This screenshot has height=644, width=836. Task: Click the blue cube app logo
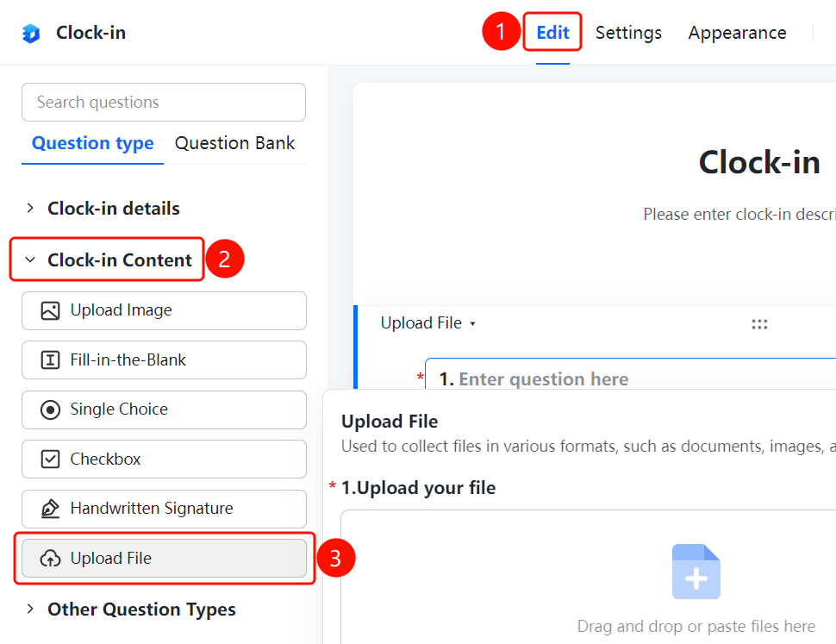[31, 34]
